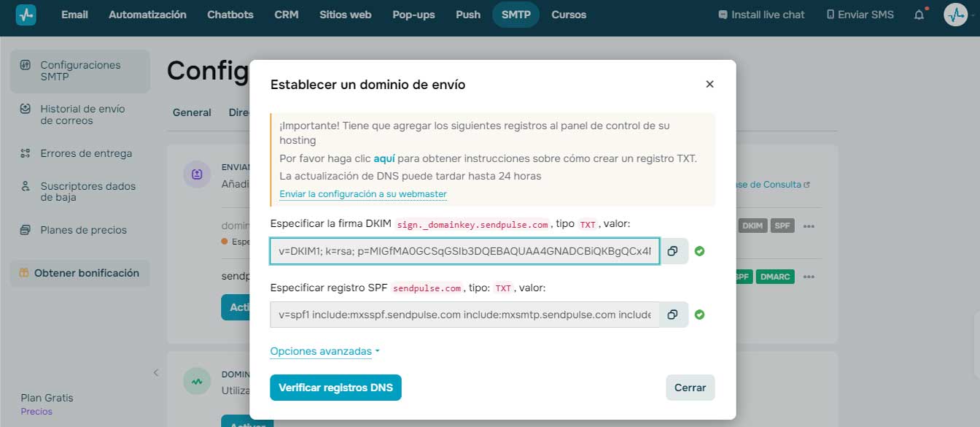Screen dimensions: 980x427
Task: Close the sending domain dialog
Action: pos(709,84)
